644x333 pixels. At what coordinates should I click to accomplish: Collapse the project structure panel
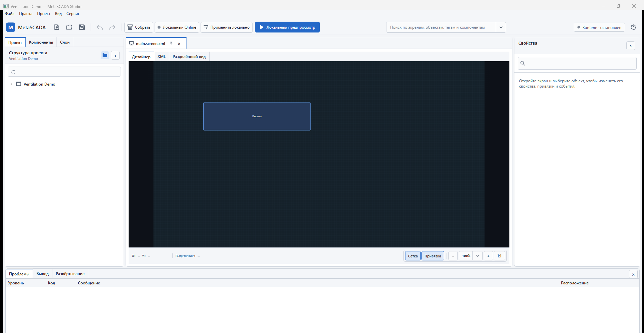click(x=115, y=56)
